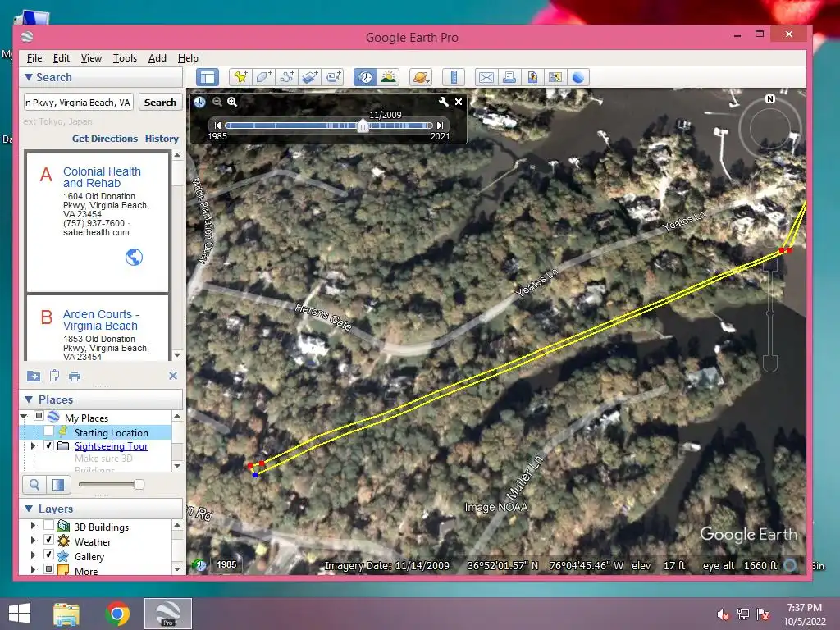Open the Edit menu
The height and width of the screenshot is (630, 840).
61,58
